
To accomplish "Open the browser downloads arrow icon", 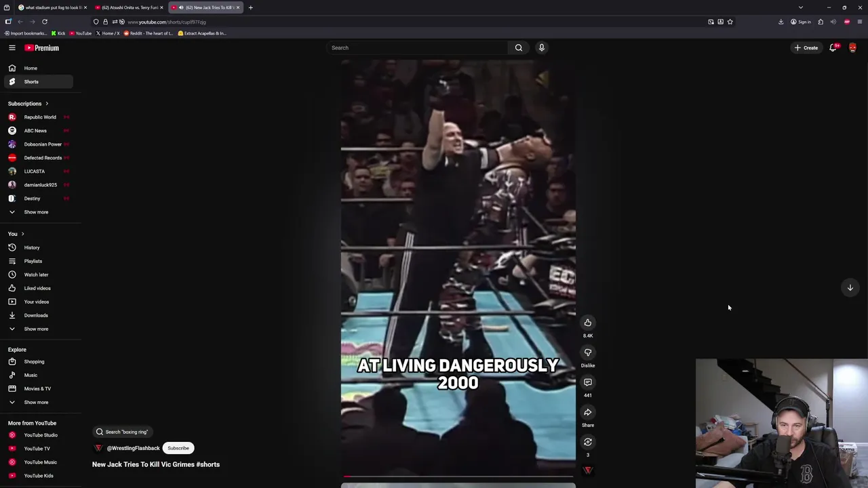I will pyautogui.click(x=781, y=22).
